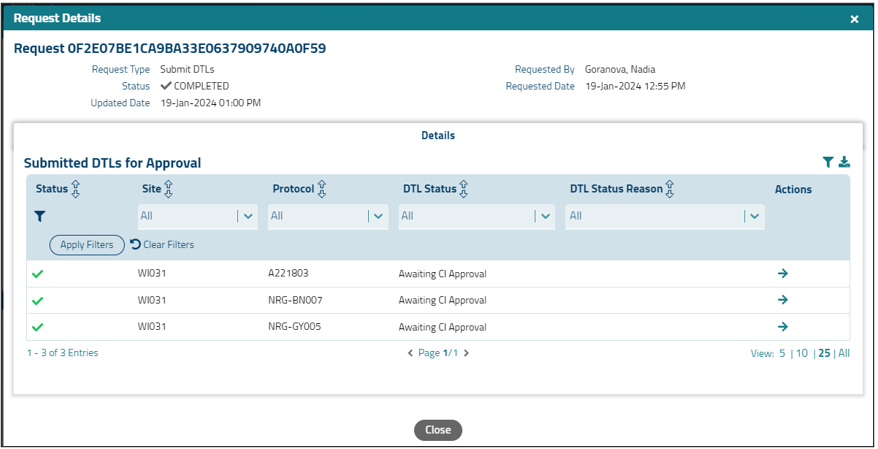Download the Submitted DTLs list
The width and height of the screenshot is (878, 449).
(x=844, y=162)
